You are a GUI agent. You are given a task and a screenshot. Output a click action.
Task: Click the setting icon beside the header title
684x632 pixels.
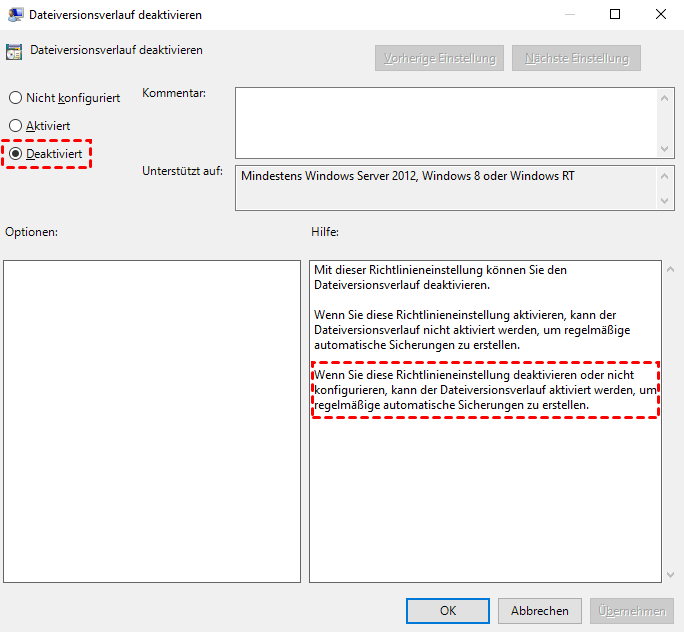pyautogui.click(x=15, y=52)
